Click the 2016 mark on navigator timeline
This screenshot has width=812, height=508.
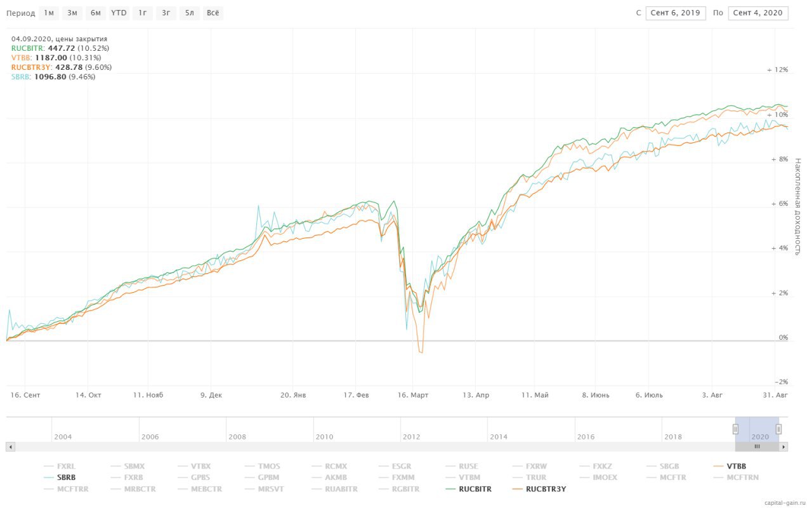(586, 437)
